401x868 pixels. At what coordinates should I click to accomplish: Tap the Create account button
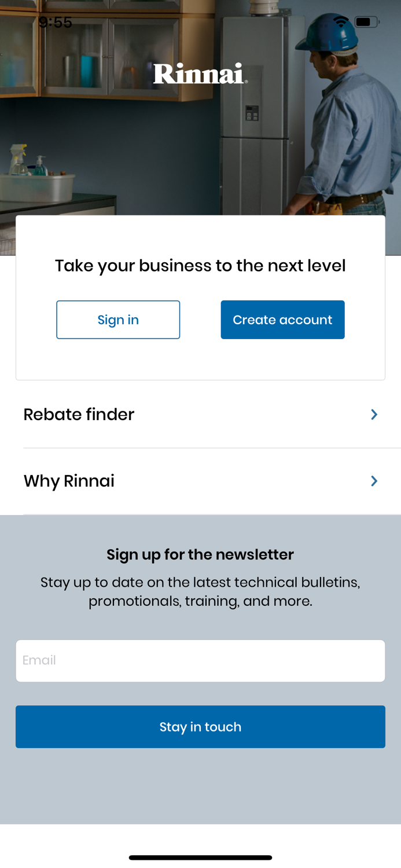click(x=283, y=319)
